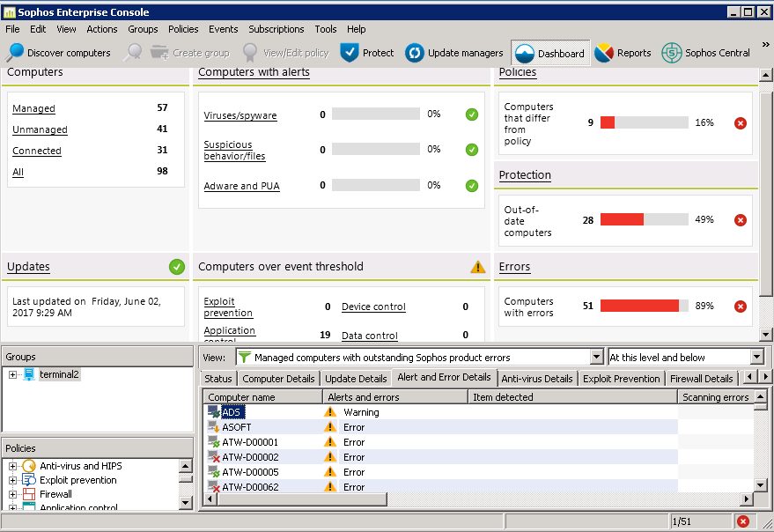Sort by the Alerts and errors column header

tap(395, 397)
